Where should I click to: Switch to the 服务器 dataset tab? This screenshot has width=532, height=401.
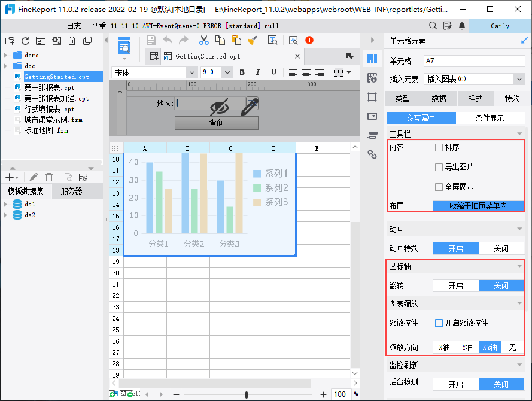77,191
